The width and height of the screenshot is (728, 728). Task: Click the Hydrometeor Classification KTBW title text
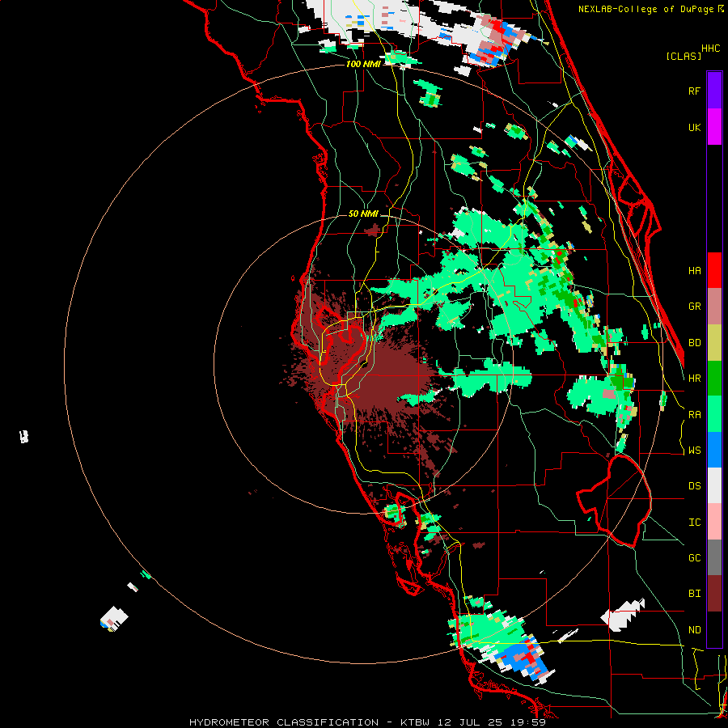(x=367, y=722)
